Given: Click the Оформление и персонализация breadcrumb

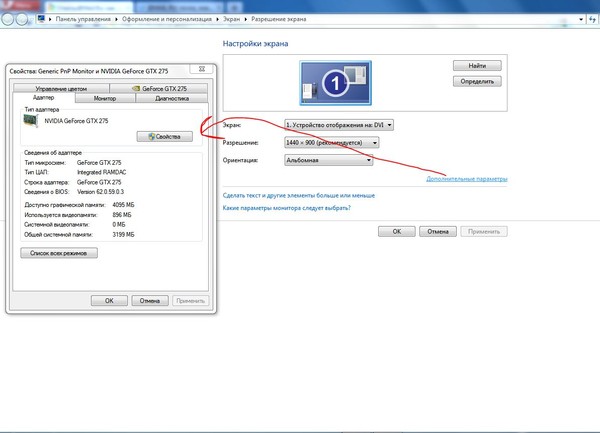Looking at the screenshot, I should [x=167, y=19].
